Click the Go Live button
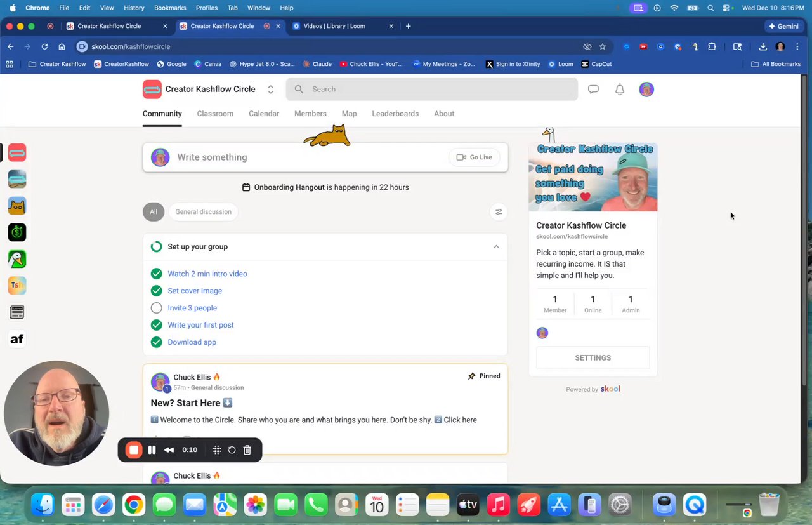The width and height of the screenshot is (812, 525). click(x=474, y=157)
